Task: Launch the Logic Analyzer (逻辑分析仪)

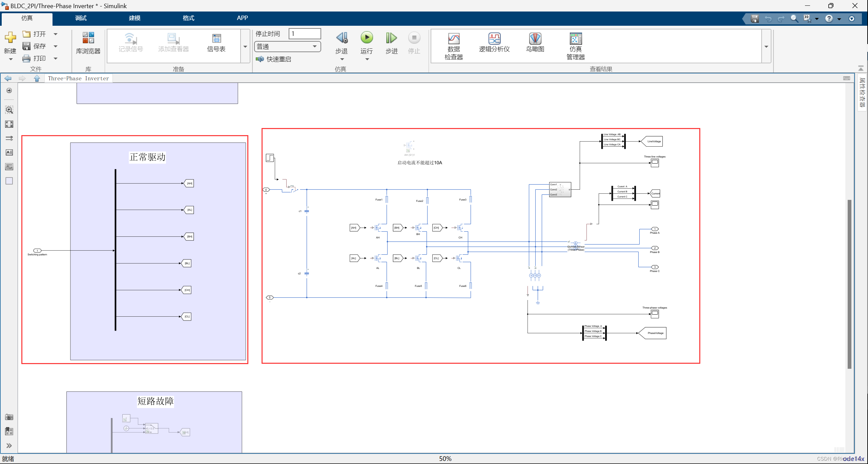Action: pyautogui.click(x=494, y=39)
